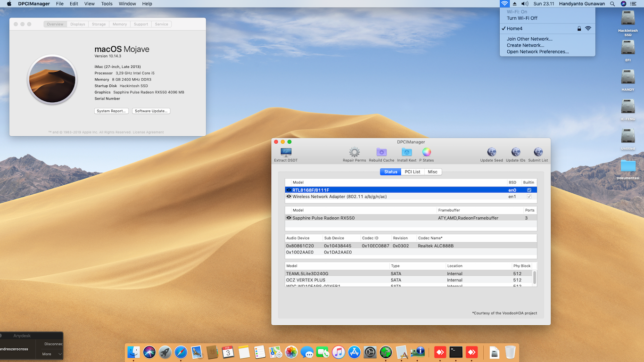Open System Preferences gear in dock
Image resolution: width=644 pixels, height=362 pixels.
[370, 352]
